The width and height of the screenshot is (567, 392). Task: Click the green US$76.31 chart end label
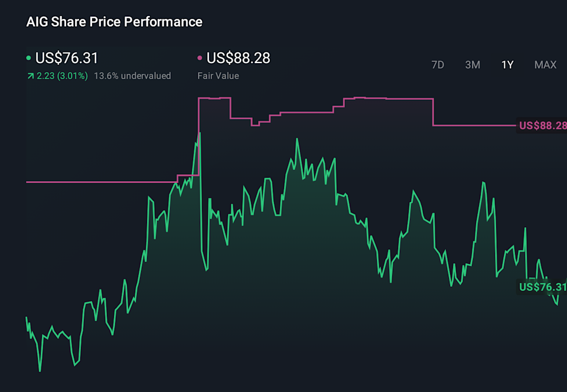[542, 287]
